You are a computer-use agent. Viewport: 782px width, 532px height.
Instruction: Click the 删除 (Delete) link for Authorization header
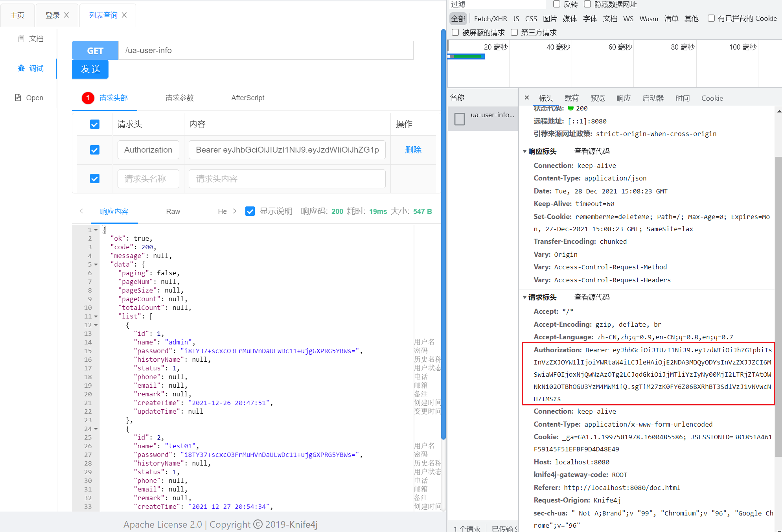pos(412,150)
